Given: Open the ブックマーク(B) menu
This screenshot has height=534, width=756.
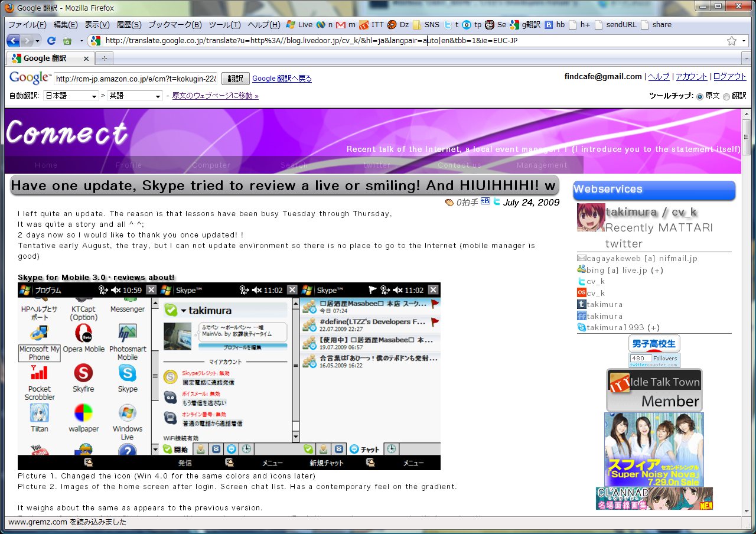Looking at the screenshot, I should [175, 25].
